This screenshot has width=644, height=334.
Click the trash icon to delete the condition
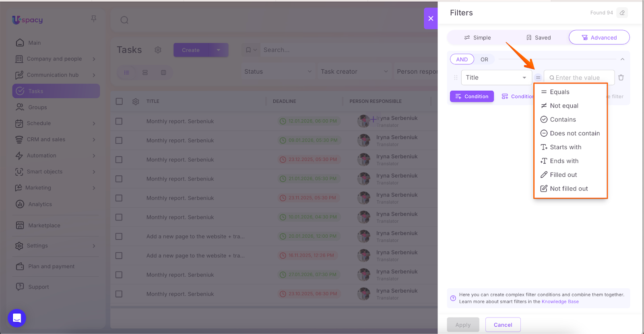tap(621, 78)
